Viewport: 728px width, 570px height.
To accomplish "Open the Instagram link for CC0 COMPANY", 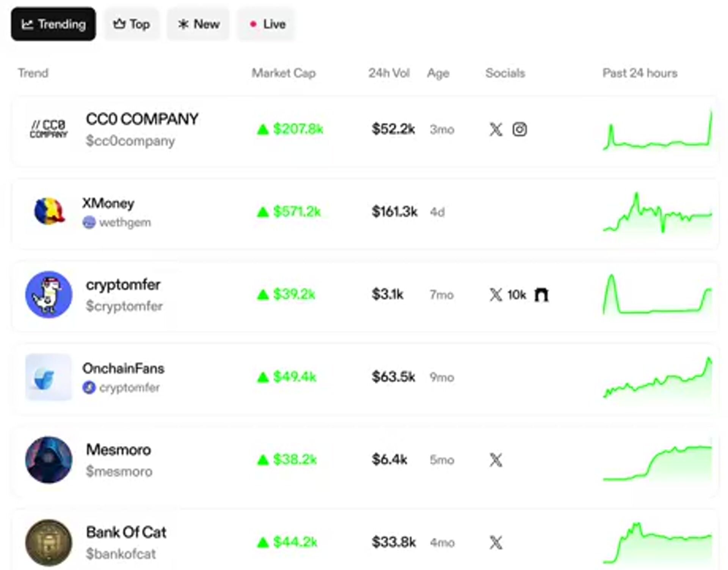I will (519, 129).
